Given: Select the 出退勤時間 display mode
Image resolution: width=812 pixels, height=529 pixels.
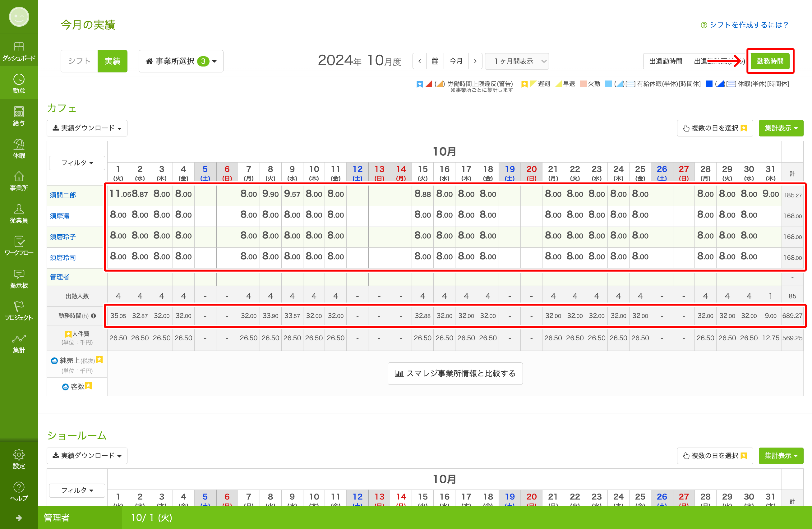Looking at the screenshot, I should [665, 61].
